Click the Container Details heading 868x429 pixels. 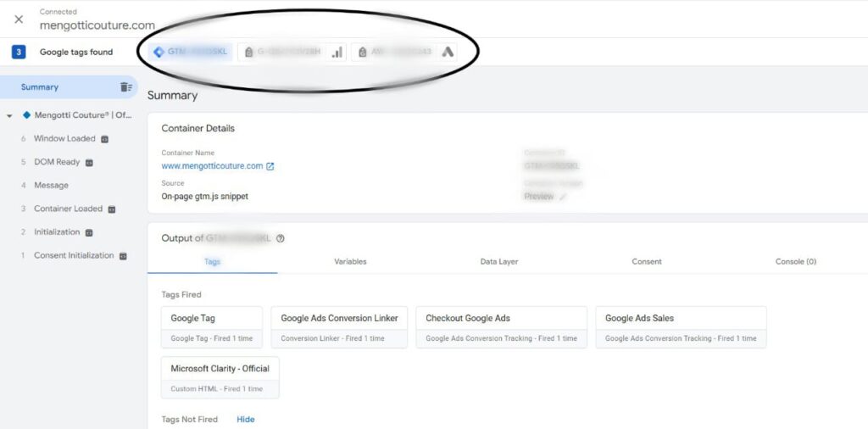coord(198,128)
